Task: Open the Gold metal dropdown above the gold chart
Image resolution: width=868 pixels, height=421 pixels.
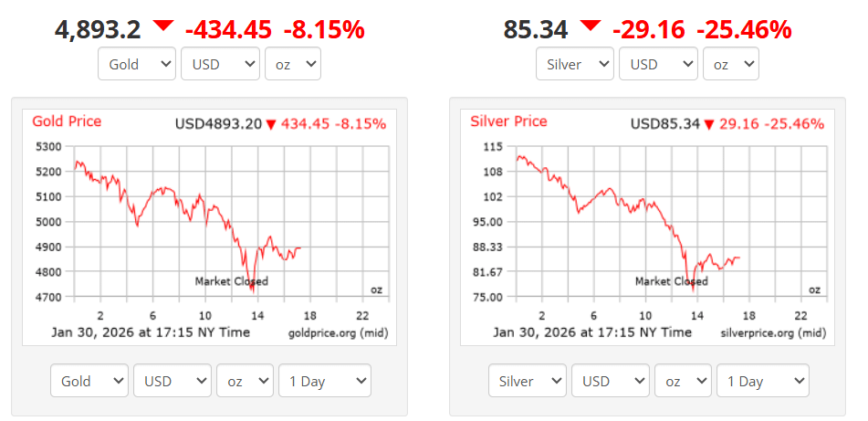Action: click(x=136, y=65)
